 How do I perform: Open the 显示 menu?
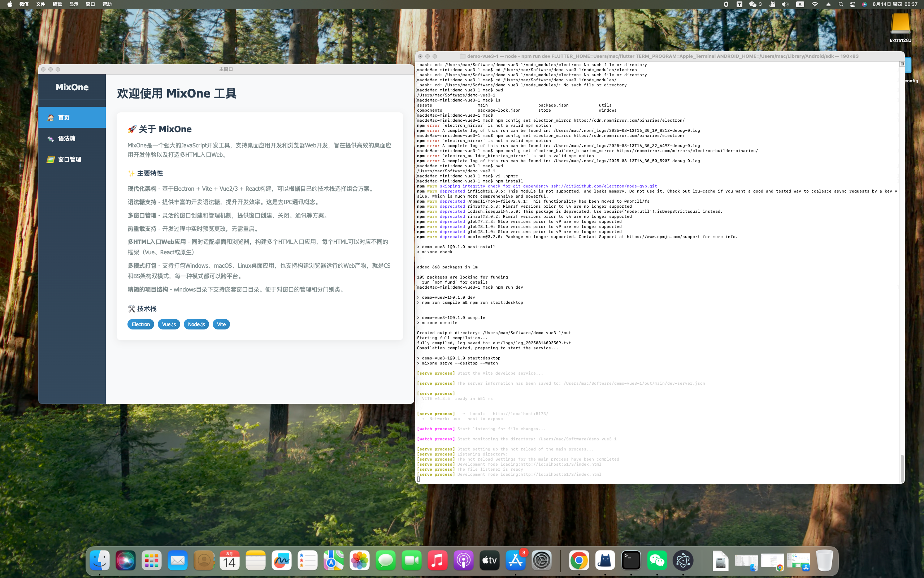pyautogui.click(x=74, y=4)
